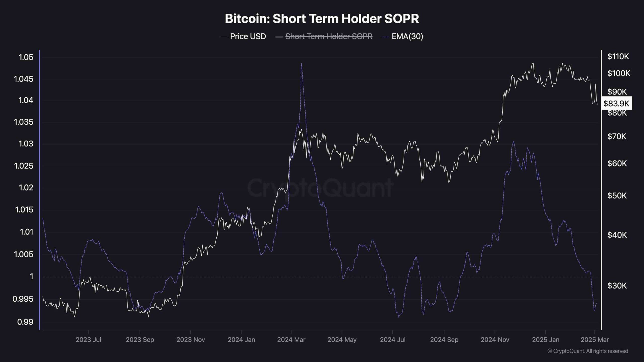Click the 2024 Jul date label
644x362 pixels.
(x=393, y=340)
